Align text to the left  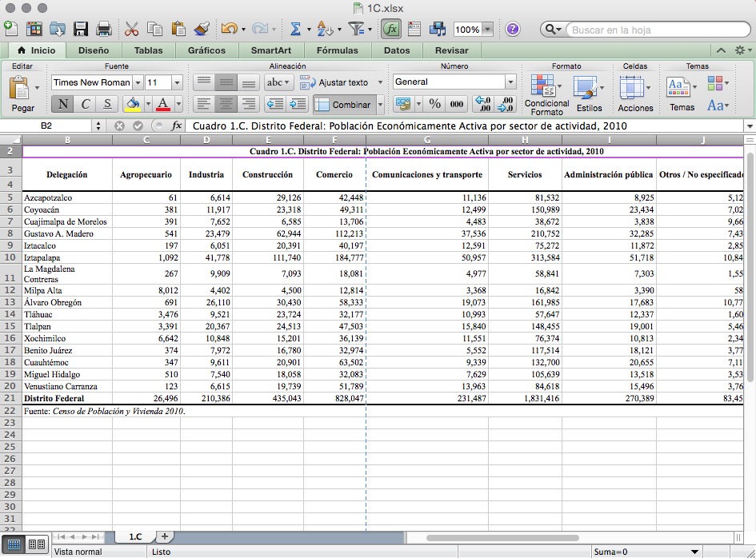pos(205,104)
